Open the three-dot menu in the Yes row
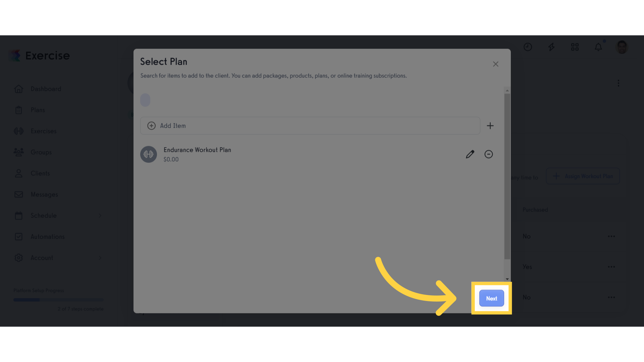 (x=611, y=267)
